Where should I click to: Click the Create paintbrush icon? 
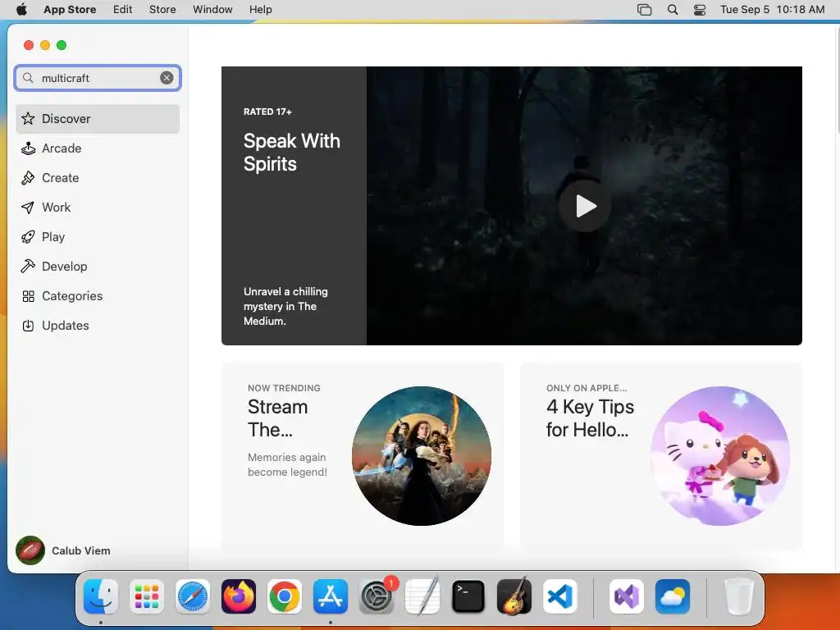28,178
